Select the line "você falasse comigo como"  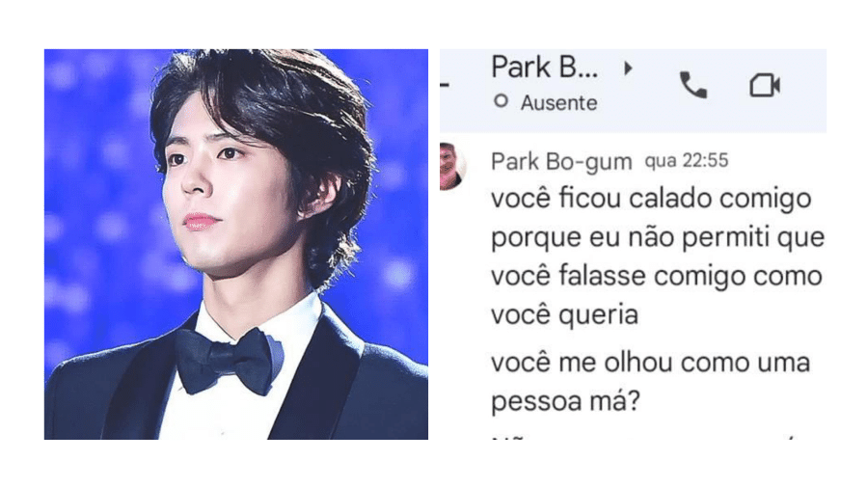click(x=657, y=276)
